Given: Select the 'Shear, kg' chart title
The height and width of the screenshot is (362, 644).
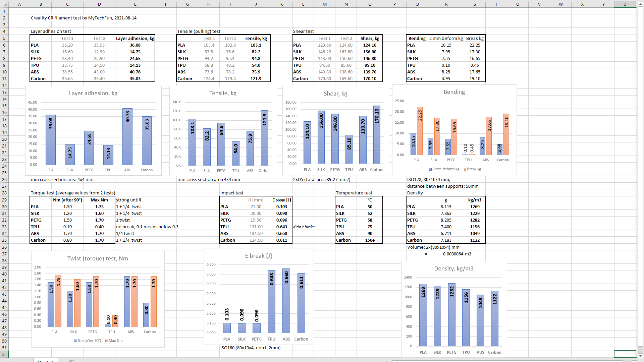Looking at the screenshot, I should (335, 94).
